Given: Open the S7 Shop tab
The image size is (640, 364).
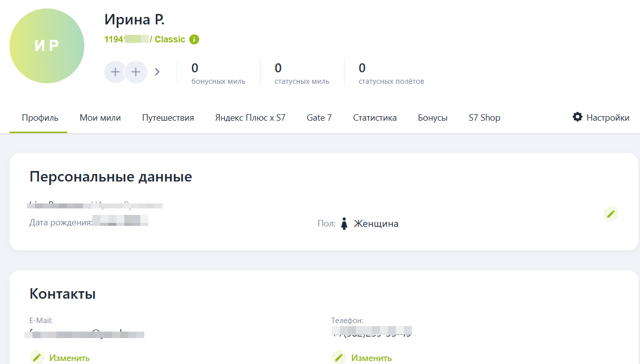Looking at the screenshot, I should point(484,118).
